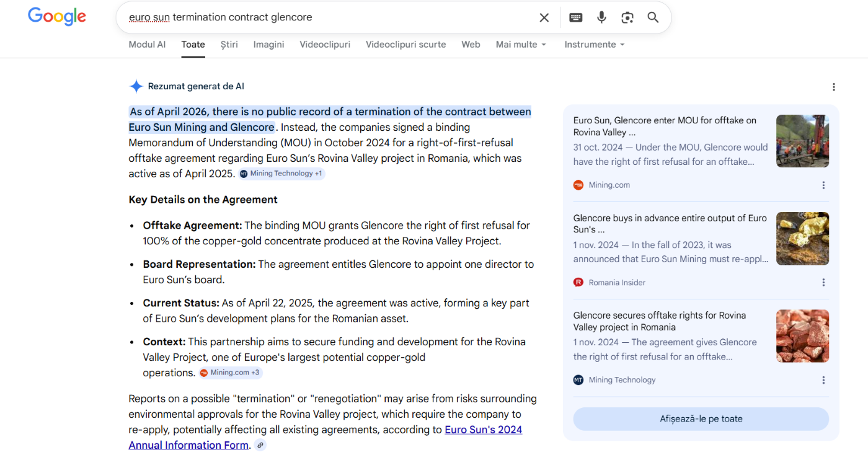Open Modul AI mode
This screenshot has height=455, width=868.
click(x=147, y=44)
